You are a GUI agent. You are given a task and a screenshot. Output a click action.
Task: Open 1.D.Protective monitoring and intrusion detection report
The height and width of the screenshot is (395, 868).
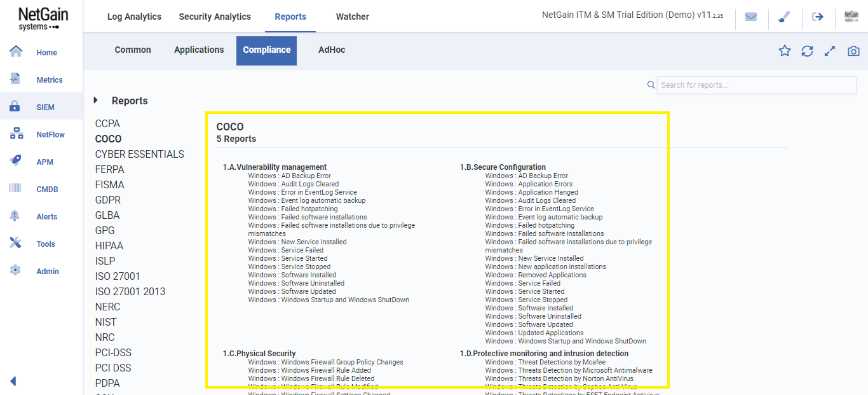tap(544, 354)
